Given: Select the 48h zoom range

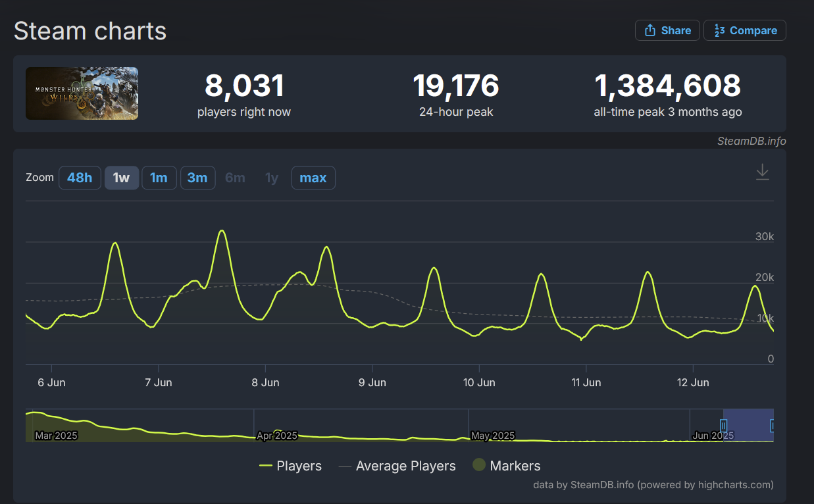Looking at the screenshot, I should [80, 178].
